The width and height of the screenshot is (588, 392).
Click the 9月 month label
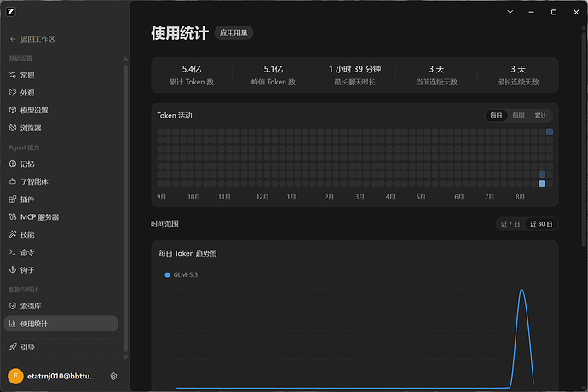point(161,197)
